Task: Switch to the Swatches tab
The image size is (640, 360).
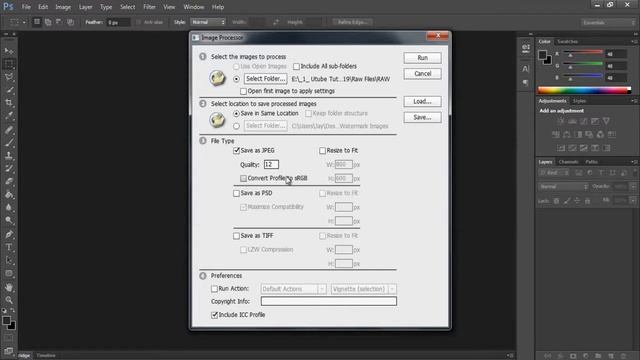Action: [567, 42]
